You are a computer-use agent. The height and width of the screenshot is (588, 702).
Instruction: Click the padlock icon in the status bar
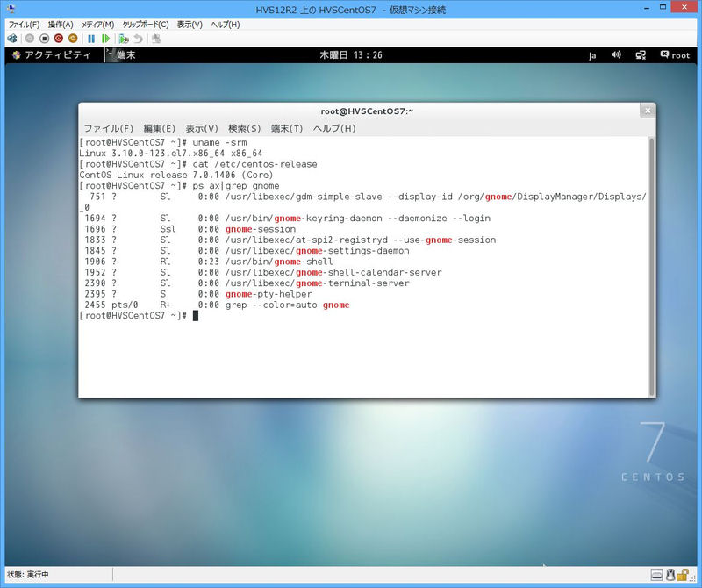pyautogui.click(x=683, y=574)
